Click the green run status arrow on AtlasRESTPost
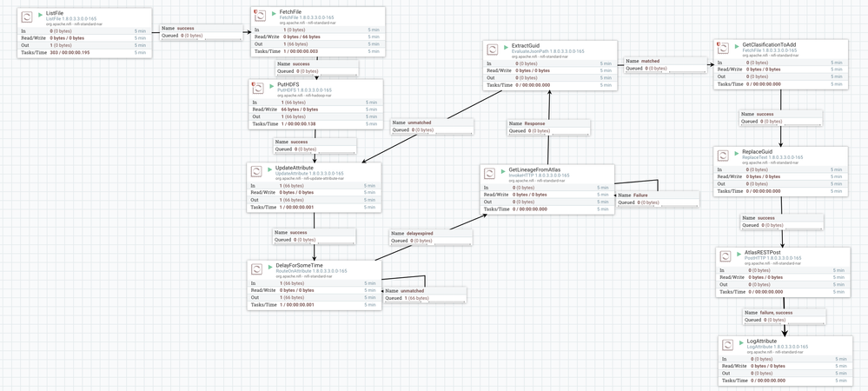Viewport: 868px width, 391px height. point(739,253)
